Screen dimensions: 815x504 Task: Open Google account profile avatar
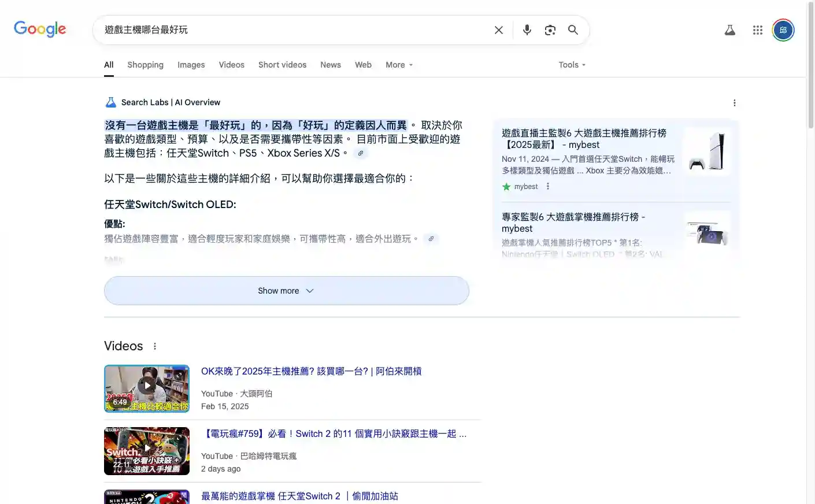pos(783,30)
